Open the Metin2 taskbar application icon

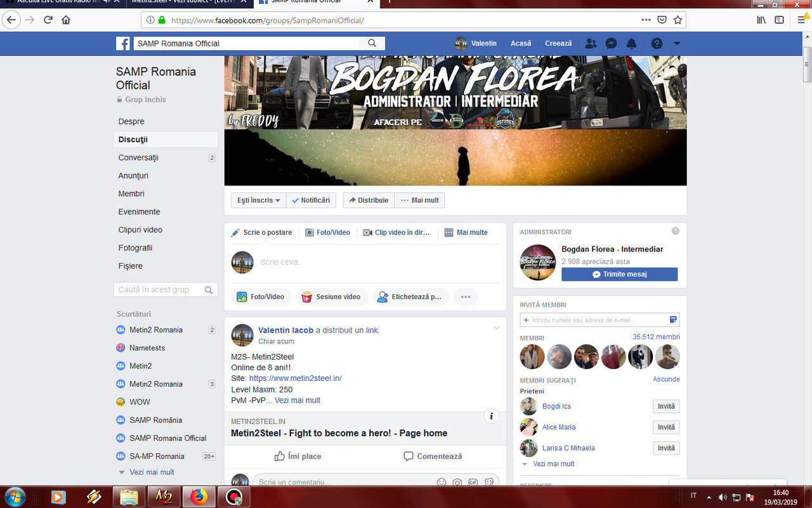point(164,497)
